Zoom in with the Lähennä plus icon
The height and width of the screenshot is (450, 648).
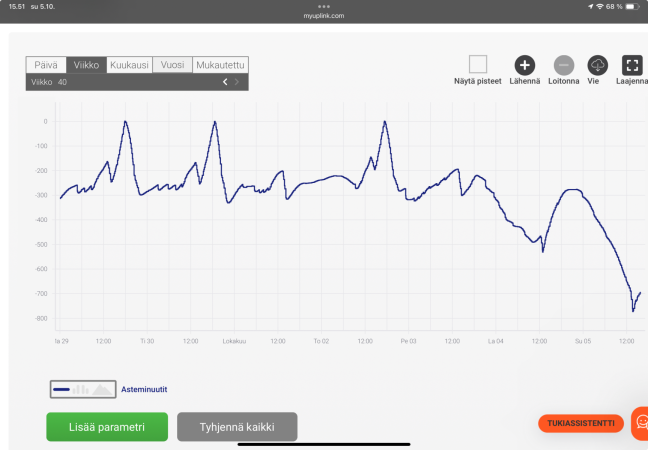point(524,65)
